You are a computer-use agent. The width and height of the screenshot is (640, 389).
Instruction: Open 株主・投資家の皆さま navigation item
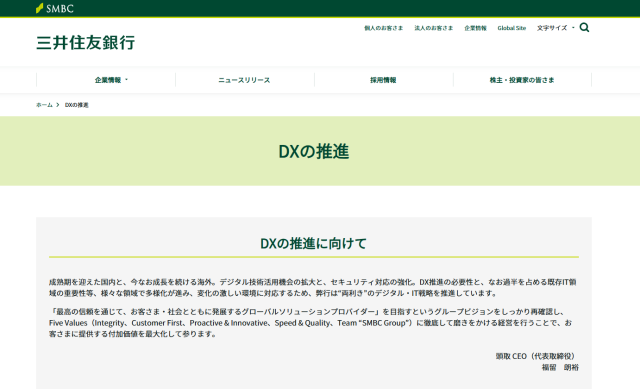pyautogui.click(x=522, y=80)
